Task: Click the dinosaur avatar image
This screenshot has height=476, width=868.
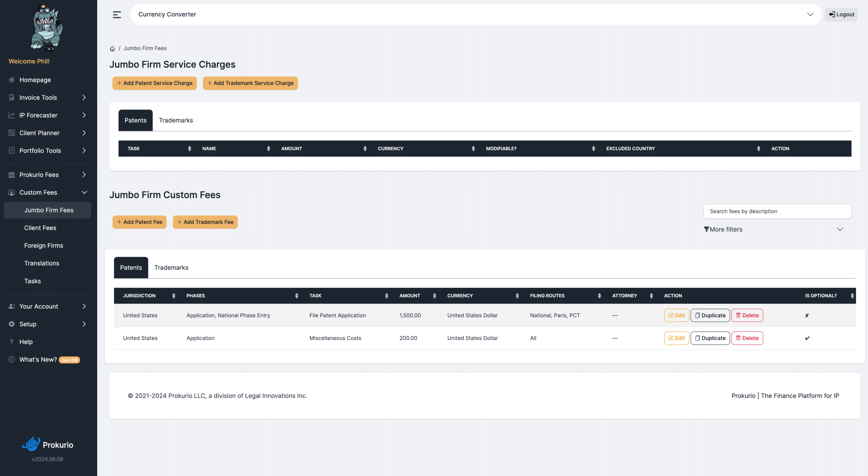Action: click(47, 27)
